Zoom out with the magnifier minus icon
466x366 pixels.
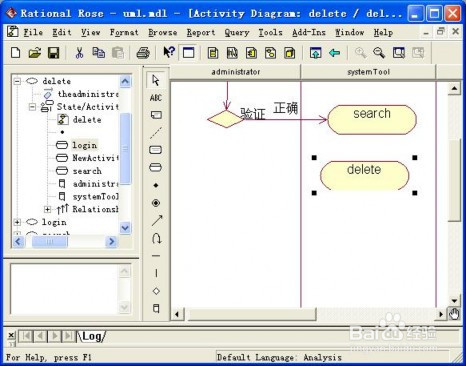tap(379, 53)
